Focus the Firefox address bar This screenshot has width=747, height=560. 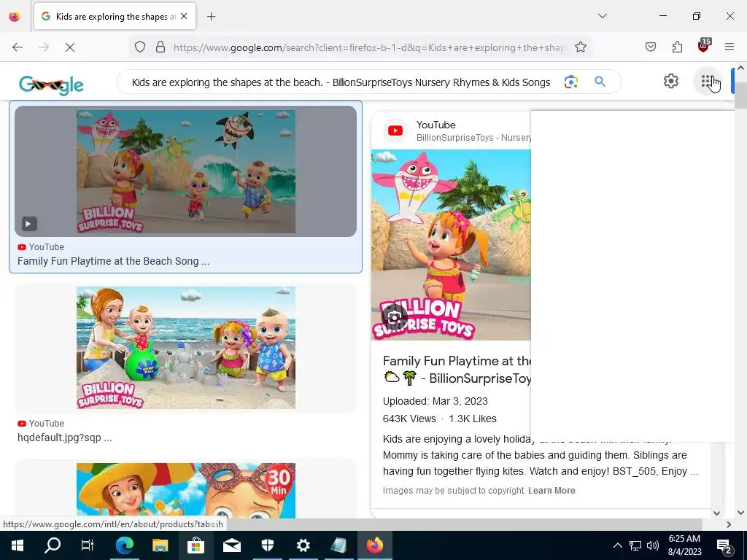[x=370, y=47]
